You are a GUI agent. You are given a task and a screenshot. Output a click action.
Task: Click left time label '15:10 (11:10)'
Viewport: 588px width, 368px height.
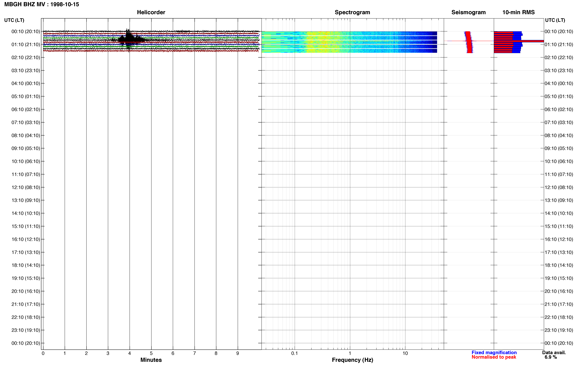[x=26, y=226]
